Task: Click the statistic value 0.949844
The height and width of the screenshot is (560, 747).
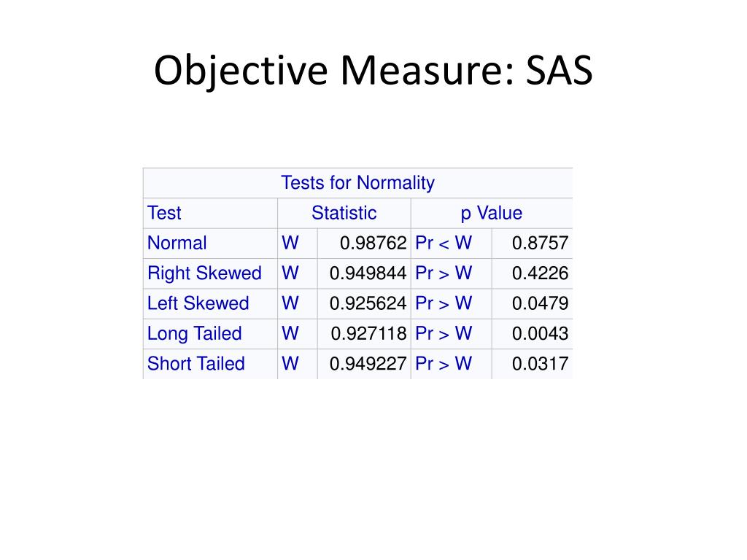Action: pyautogui.click(x=368, y=273)
